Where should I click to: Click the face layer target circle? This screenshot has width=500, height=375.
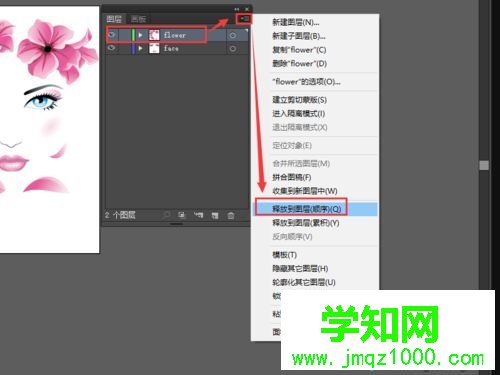tap(233, 49)
